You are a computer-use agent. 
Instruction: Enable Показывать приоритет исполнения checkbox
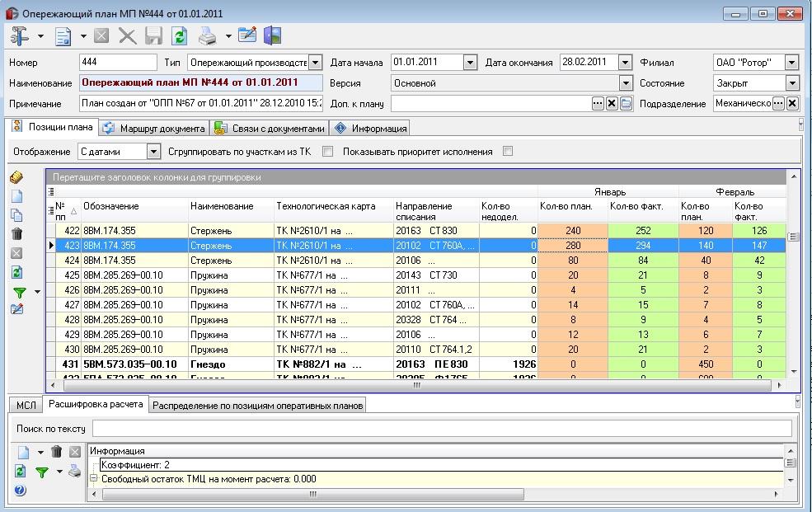click(x=508, y=151)
